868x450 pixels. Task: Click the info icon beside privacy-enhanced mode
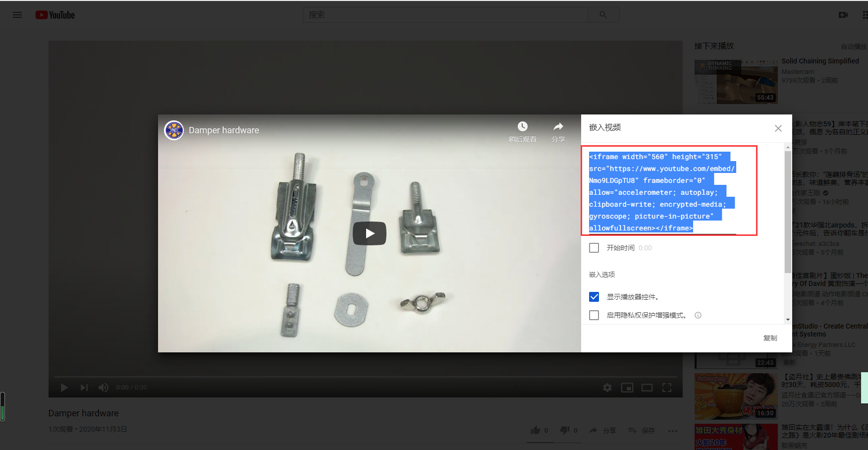point(698,315)
